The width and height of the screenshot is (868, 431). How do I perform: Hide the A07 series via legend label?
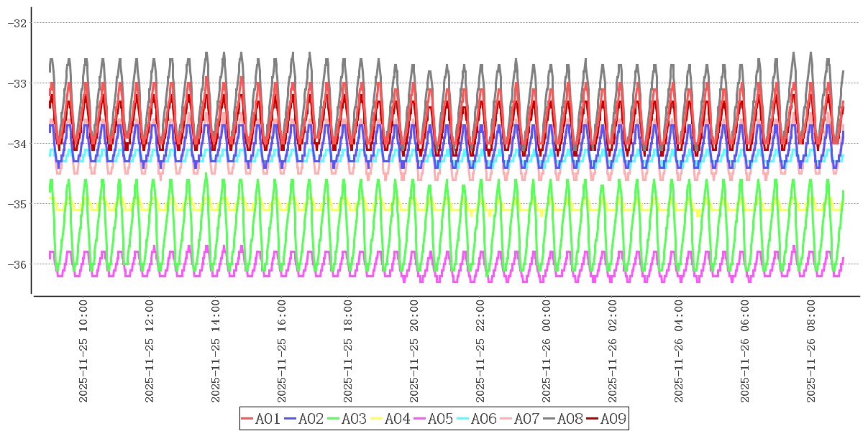click(x=526, y=419)
